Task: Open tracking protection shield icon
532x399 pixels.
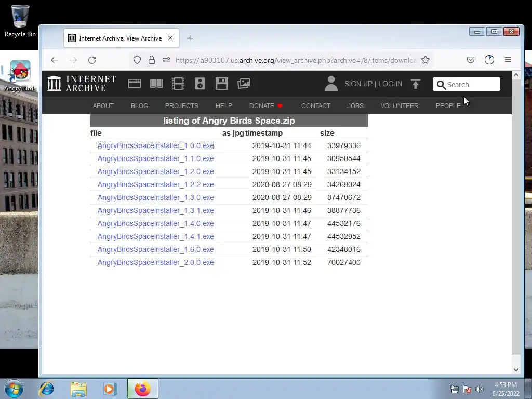Action: pyautogui.click(x=137, y=60)
